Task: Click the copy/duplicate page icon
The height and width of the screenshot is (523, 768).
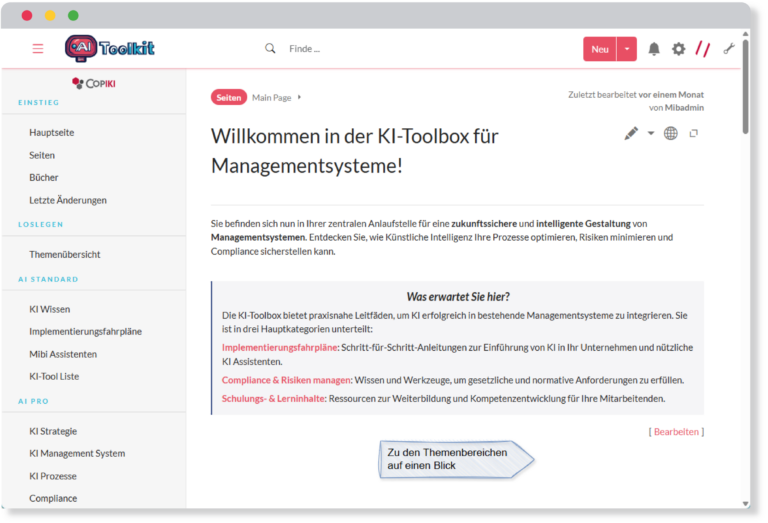Action: [x=694, y=133]
